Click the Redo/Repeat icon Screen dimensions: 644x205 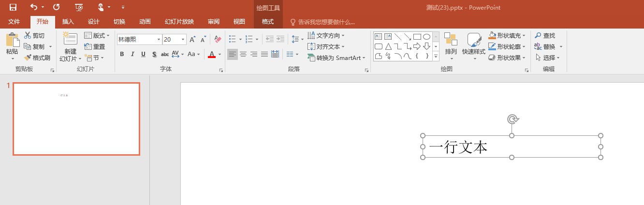(x=56, y=7)
